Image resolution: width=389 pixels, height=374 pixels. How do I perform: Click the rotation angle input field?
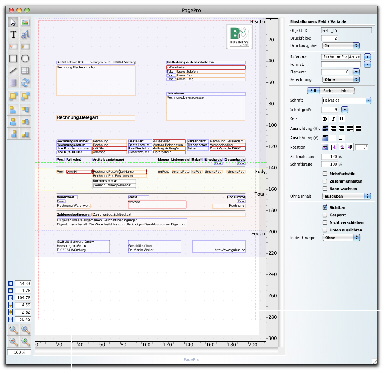(362, 147)
